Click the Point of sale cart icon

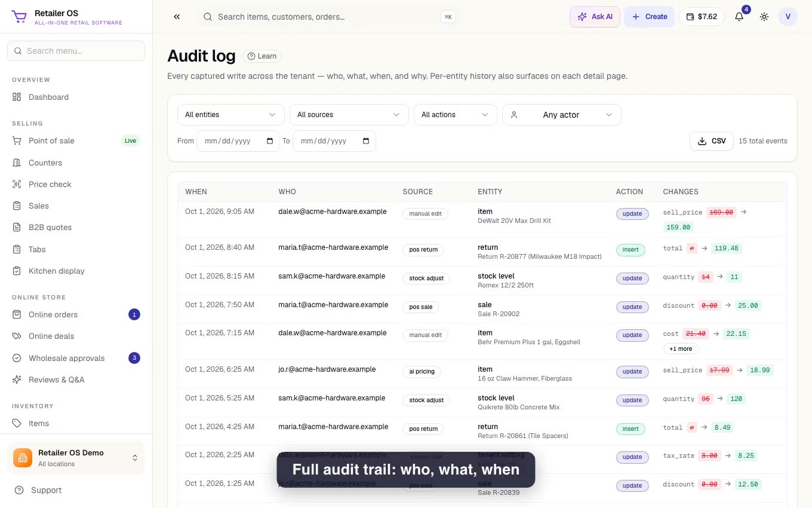tap(17, 140)
